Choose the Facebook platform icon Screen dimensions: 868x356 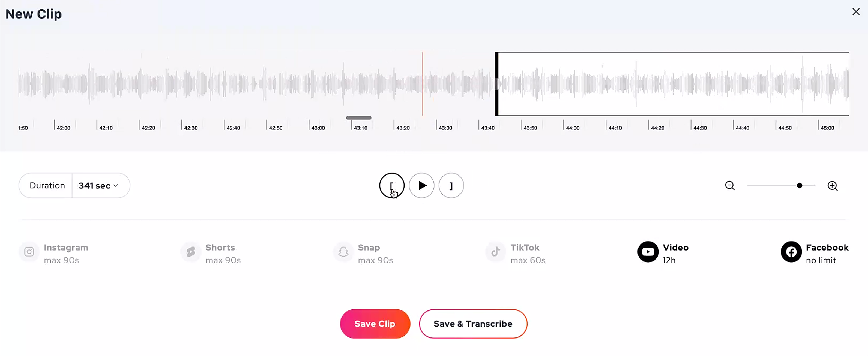click(791, 252)
